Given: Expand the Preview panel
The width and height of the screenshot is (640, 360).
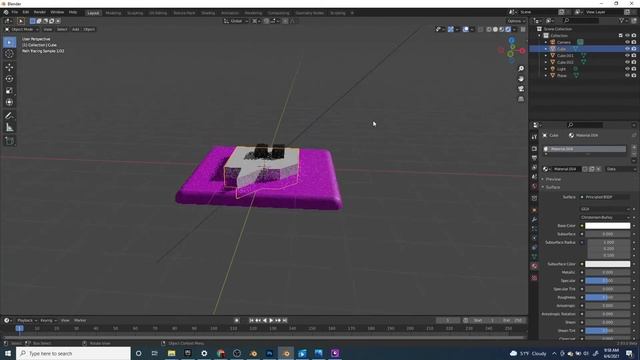Looking at the screenshot, I should (553, 179).
